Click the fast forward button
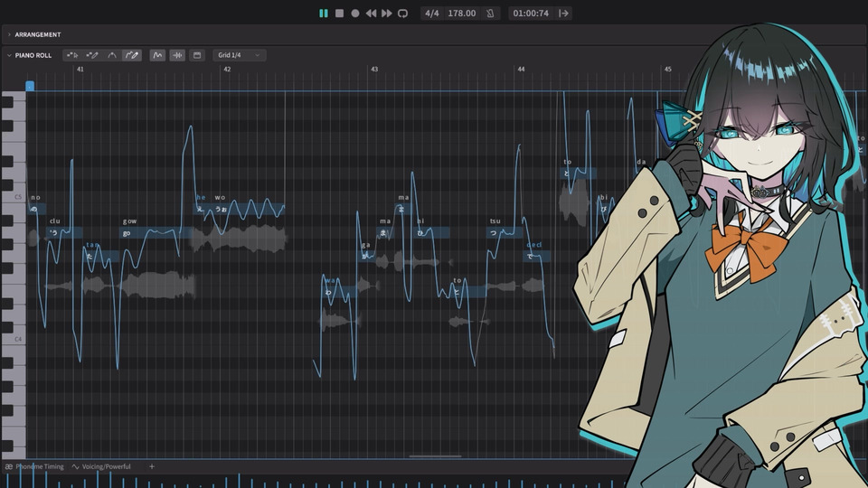Screen dimensions: 868x488 (386, 14)
